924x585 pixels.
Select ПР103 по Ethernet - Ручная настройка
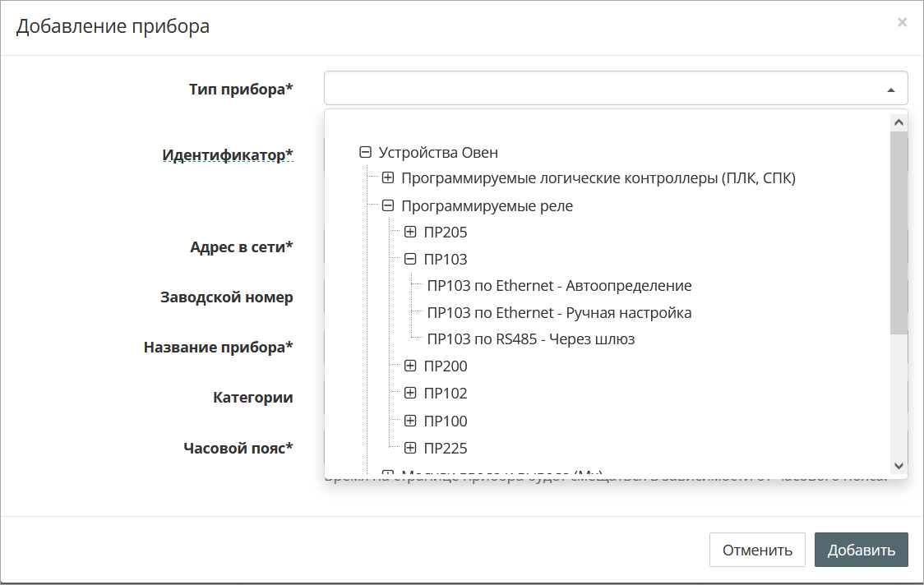coord(559,313)
